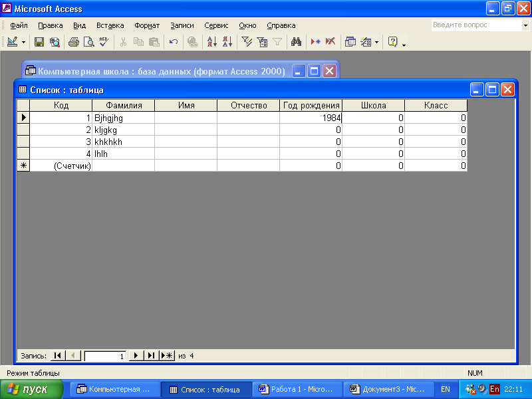Screen dimensions: 532x399
Task: Expand the help question dropdown arrow
Action: pyautogui.click(x=525, y=25)
